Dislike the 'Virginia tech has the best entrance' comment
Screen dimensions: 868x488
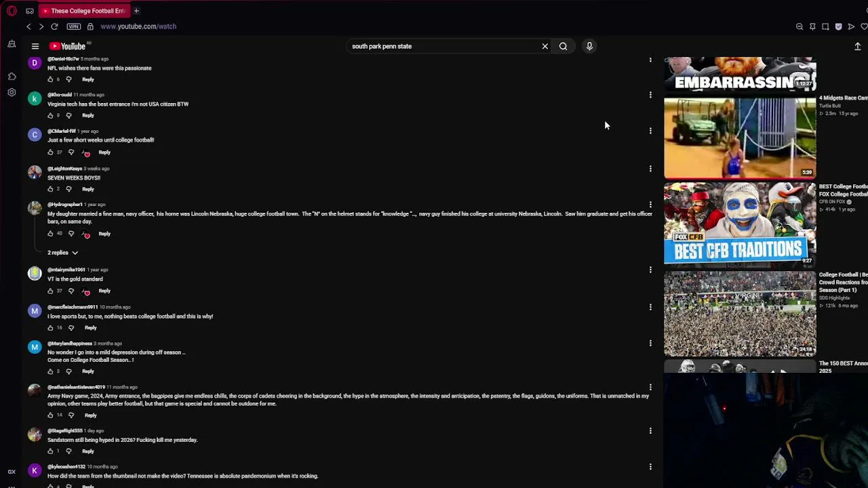68,115
